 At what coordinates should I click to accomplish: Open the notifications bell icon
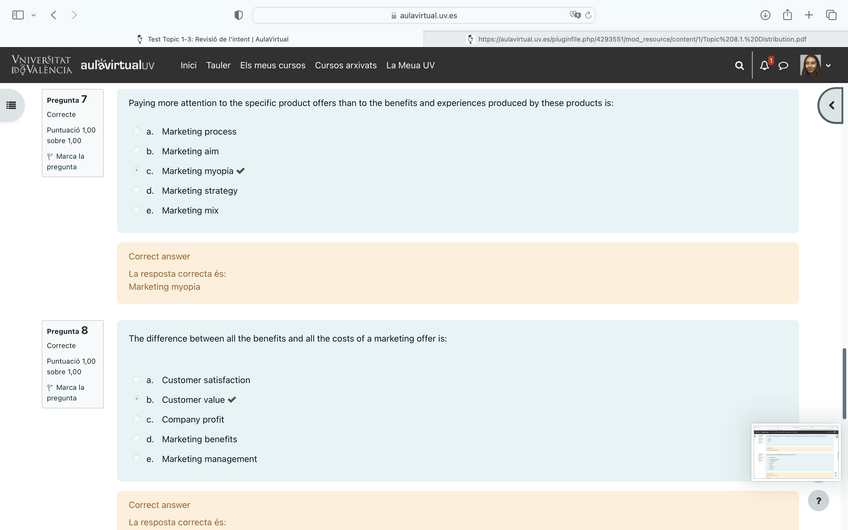click(765, 66)
